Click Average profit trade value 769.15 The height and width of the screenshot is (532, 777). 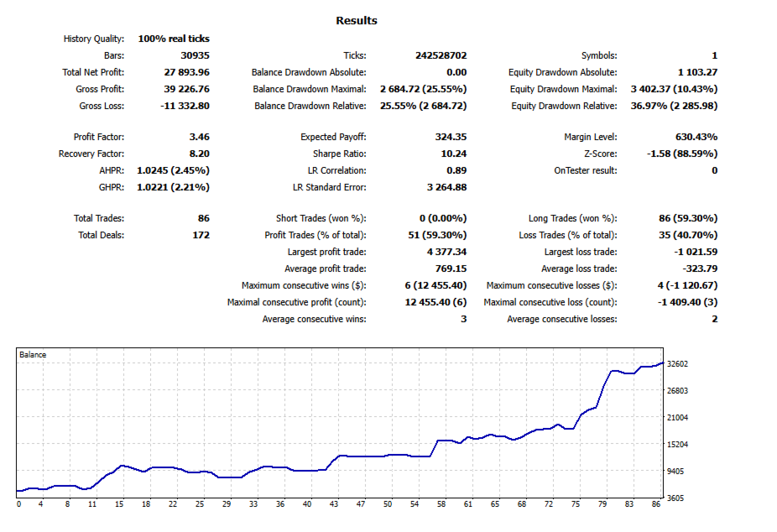[x=451, y=269]
